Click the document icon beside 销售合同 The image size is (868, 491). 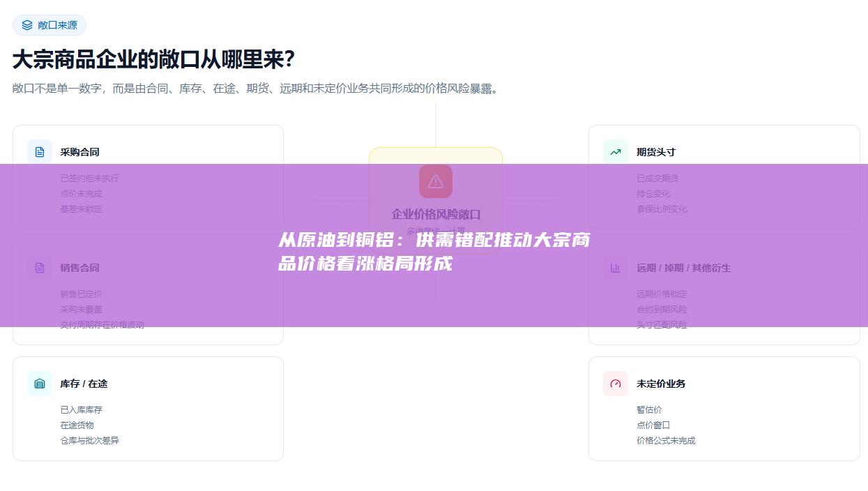point(40,268)
